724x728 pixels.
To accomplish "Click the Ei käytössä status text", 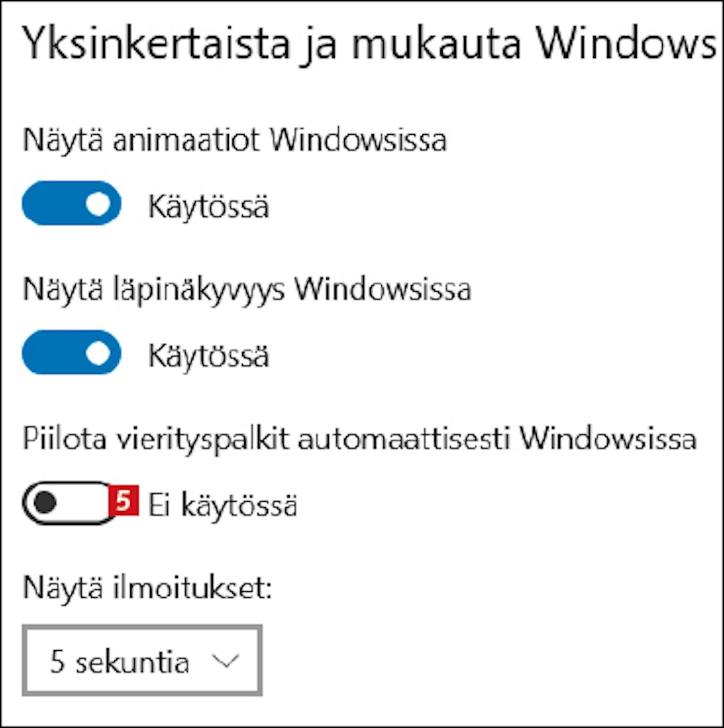I will pyautogui.click(x=222, y=505).
